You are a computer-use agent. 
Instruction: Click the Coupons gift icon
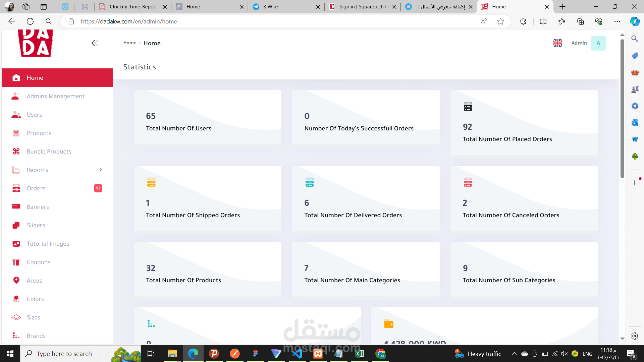point(16,262)
